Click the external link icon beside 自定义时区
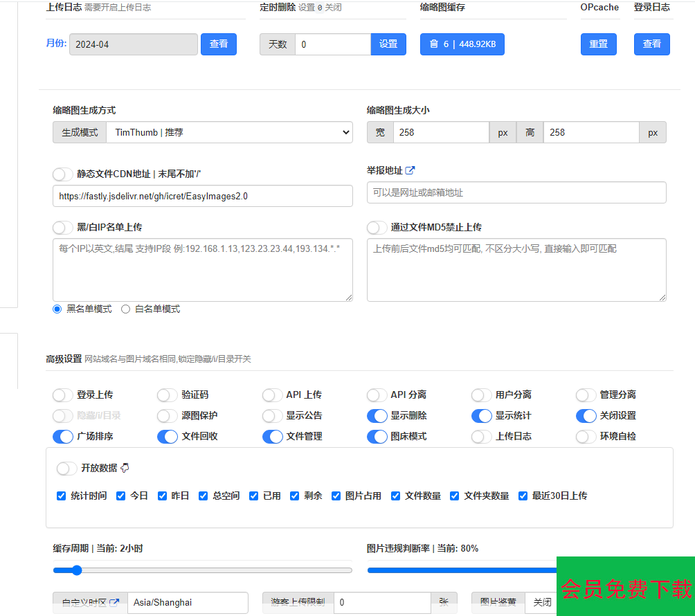 [114, 602]
